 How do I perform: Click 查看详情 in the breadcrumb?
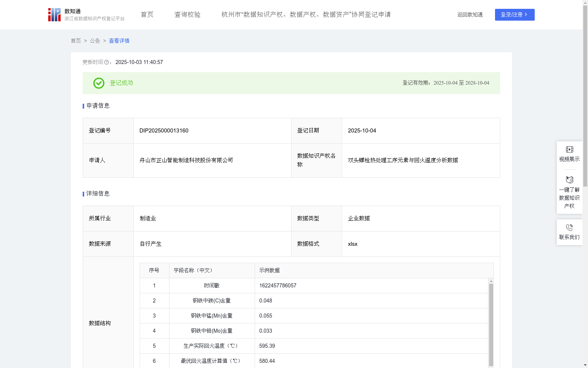click(x=119, y=41)
